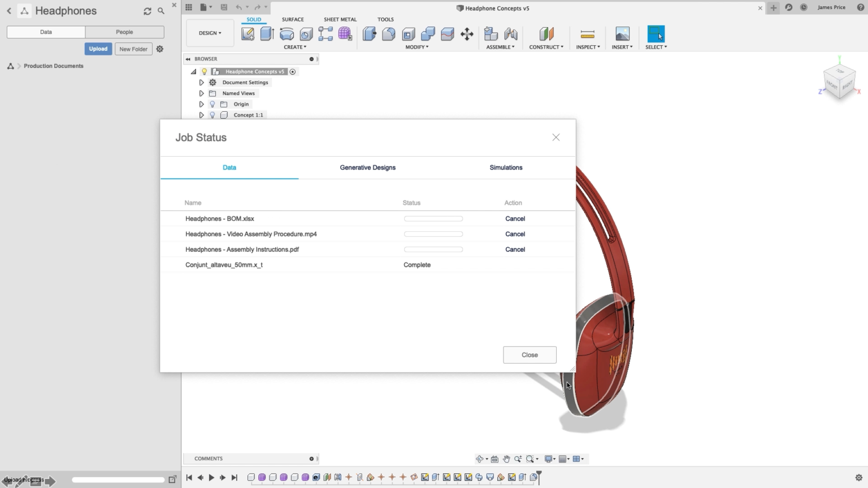Activate the Press Pull modify tool

(x=369, y=34)
